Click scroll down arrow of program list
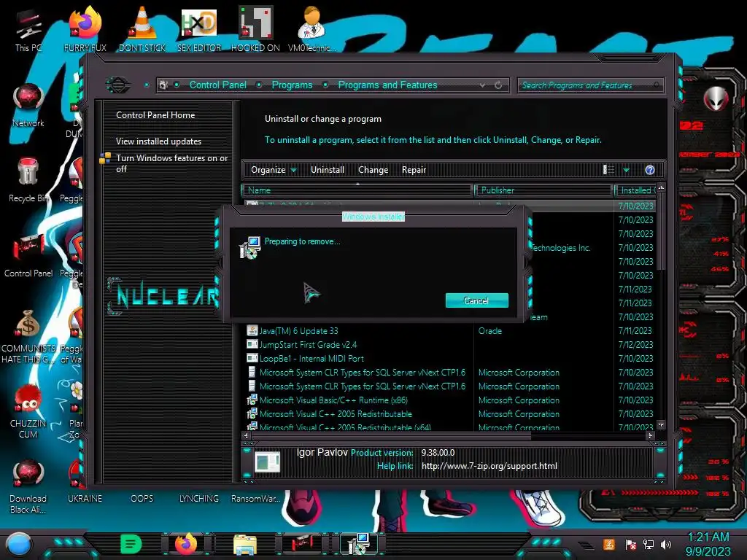Image resolution: width=747 pixels, height=560 pixels. tap(661, 424)
